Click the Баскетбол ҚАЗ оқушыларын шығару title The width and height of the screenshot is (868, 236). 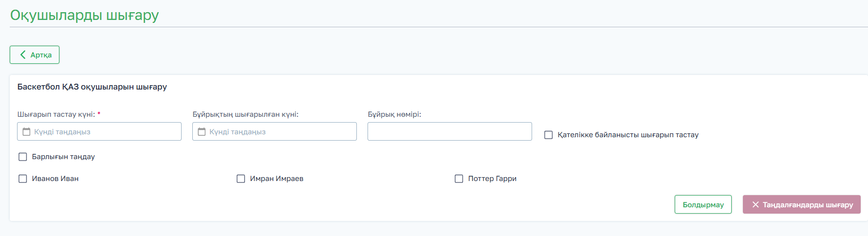click(x=92, y=87)
